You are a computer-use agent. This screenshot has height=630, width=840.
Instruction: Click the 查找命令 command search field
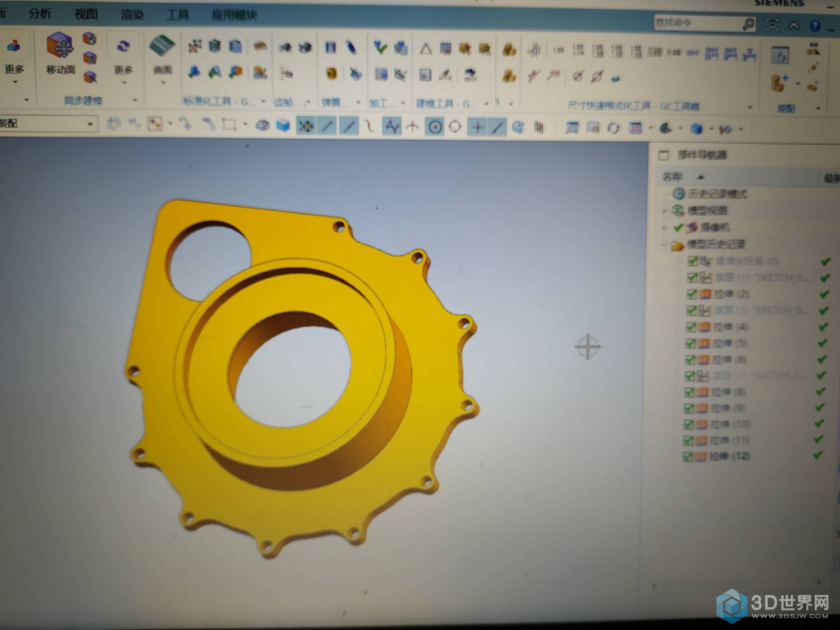[x=697, y=23]
